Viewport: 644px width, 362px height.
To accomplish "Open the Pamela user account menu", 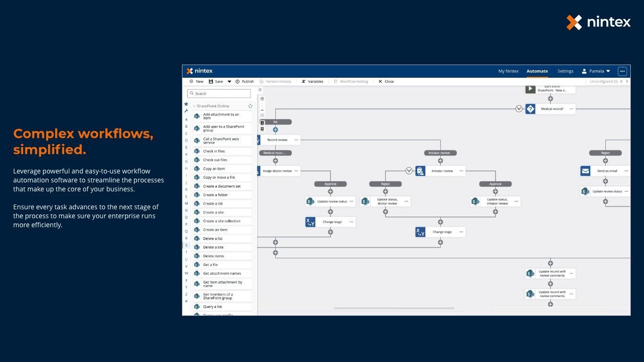I will 596,71.
